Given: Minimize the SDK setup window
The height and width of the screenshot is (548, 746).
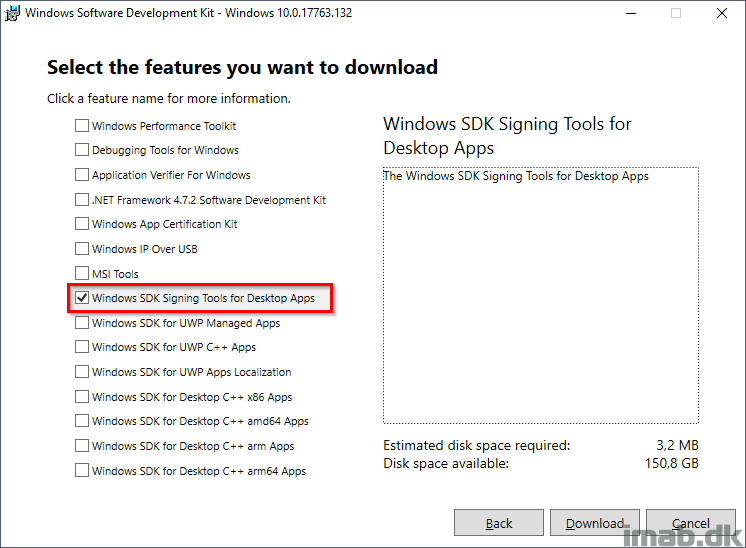Looking at the screenshot, I should coord(631,13).
